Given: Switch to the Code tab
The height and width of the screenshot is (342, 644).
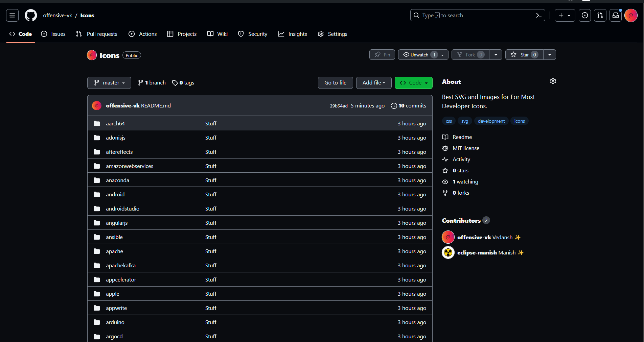Looking at the screenshot, I should 21,34.
